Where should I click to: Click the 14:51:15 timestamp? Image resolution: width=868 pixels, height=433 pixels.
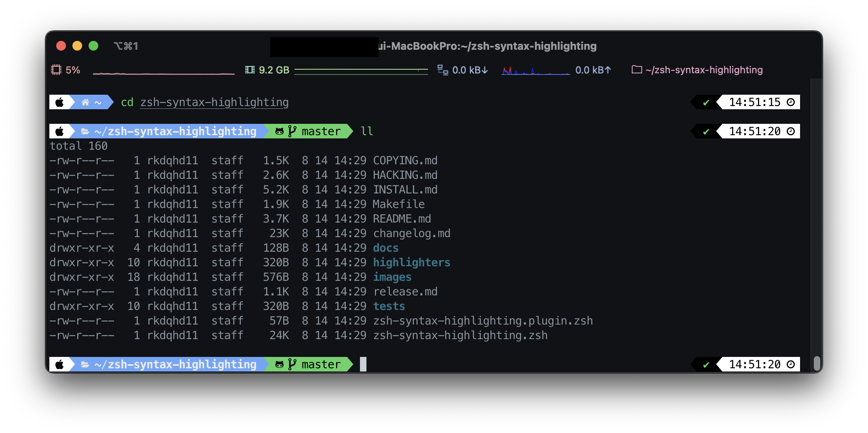click(755, 102)
